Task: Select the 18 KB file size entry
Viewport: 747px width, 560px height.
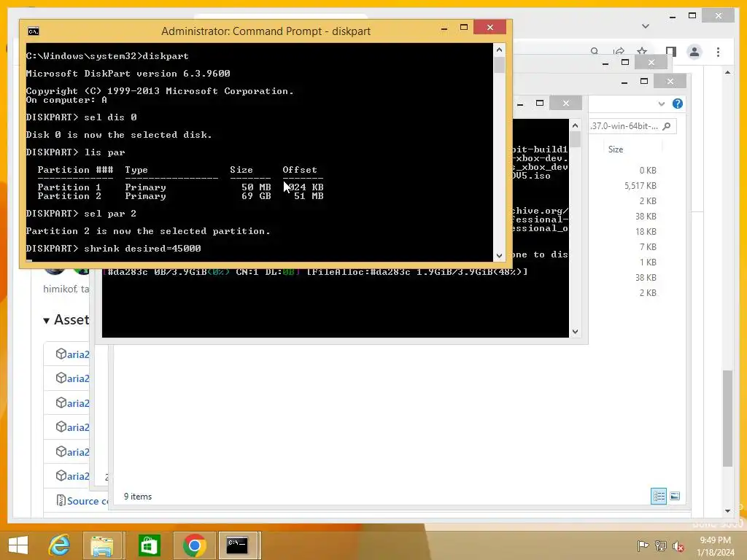Action: click(x=646, y=231)
